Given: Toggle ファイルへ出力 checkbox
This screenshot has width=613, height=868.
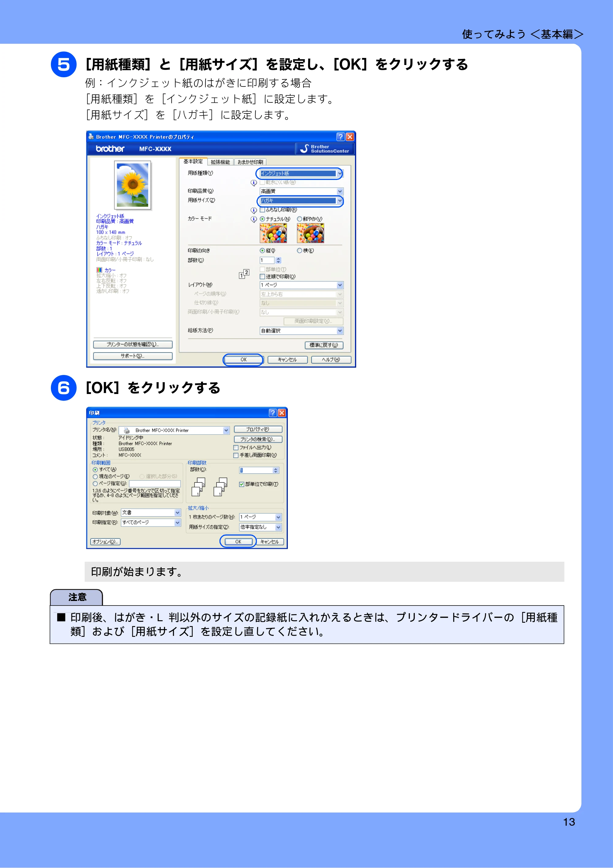Looking at the screenshot, I should (x=236, y=448).
